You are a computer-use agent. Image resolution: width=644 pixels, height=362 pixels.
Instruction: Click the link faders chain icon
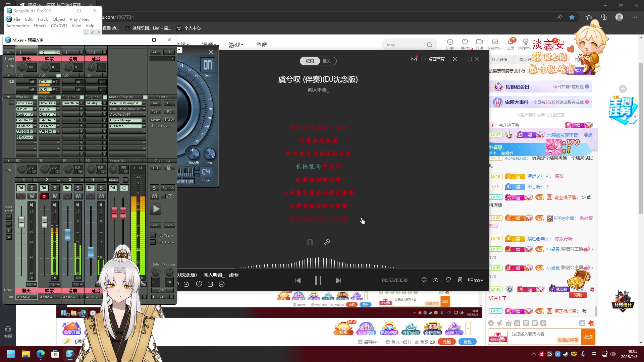click(x=156, y=225)
